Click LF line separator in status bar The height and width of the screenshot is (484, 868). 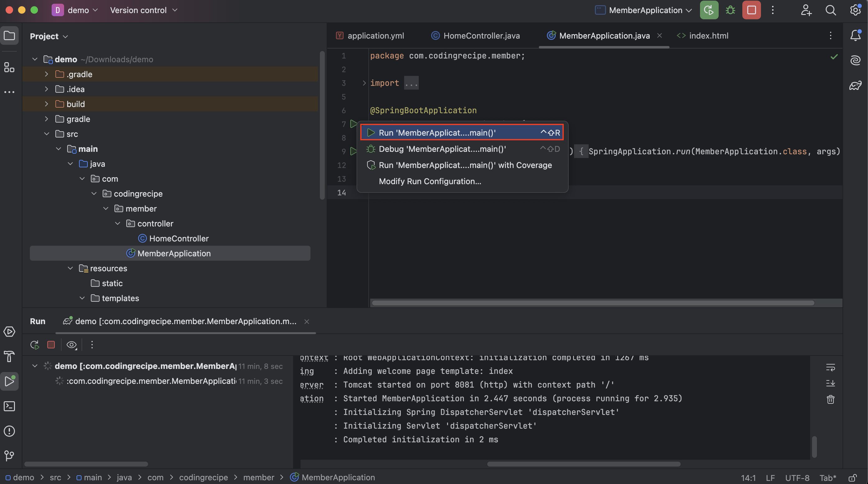click(770, 477)
